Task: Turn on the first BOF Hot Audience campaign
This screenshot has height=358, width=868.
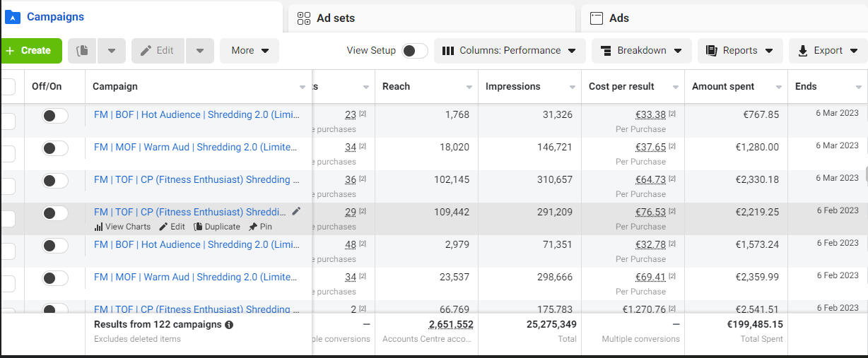Action: 55,116
